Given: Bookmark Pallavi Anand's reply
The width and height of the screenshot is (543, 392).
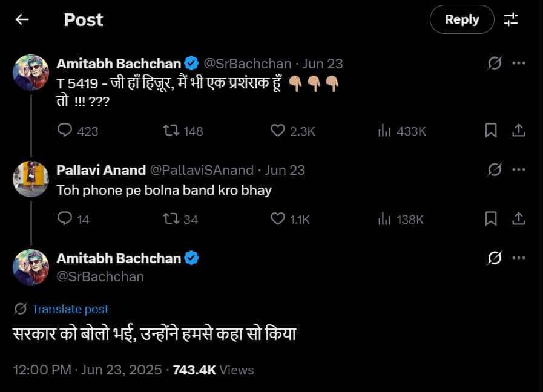Looking at the screenshot, I should point(491,219).
